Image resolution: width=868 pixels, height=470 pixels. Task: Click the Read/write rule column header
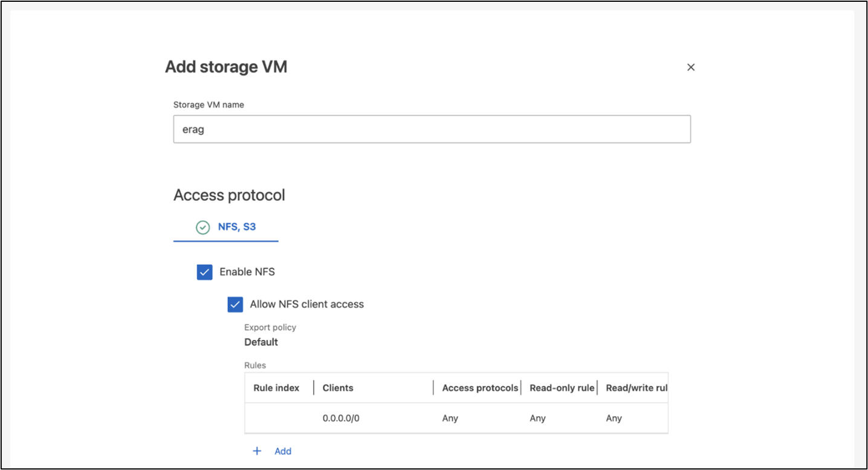[636, 388]
